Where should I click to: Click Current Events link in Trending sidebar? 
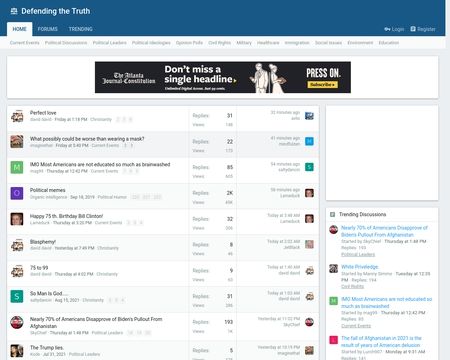pyautogui.click(x=356, y=326)
